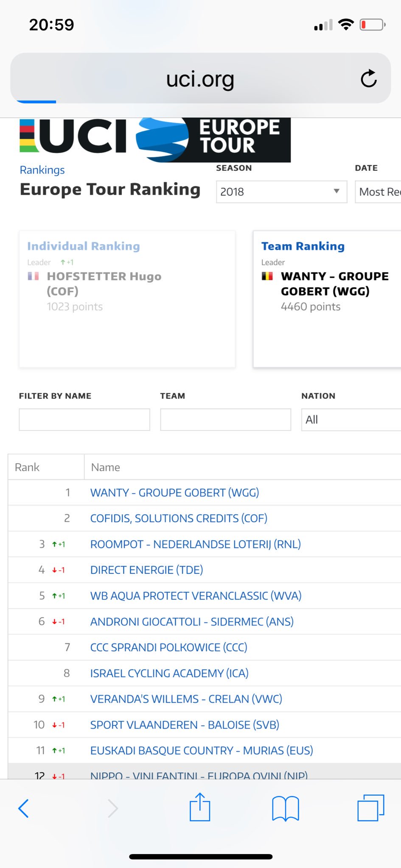The height and width of the screenshot is (868, 401).
Task: Tap the Wi-Fi icon in status bar
Action: click(x=346, y=25)
